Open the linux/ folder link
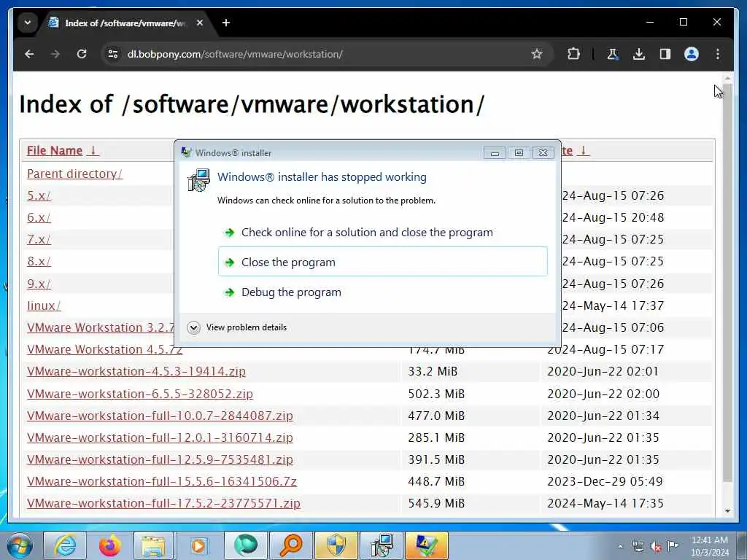Image resolution: width=747 pixels, height=560 pixels. click(x=44, y=306)
